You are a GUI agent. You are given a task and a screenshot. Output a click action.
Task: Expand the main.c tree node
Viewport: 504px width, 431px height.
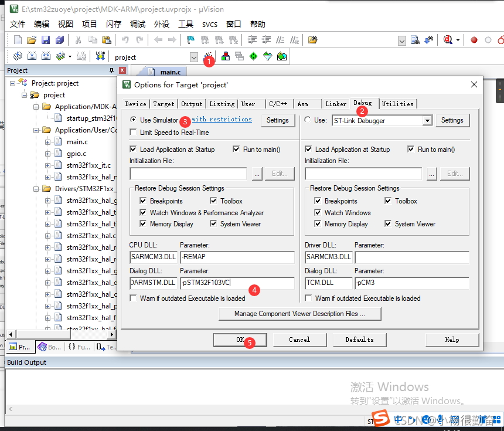coord(47,142)
